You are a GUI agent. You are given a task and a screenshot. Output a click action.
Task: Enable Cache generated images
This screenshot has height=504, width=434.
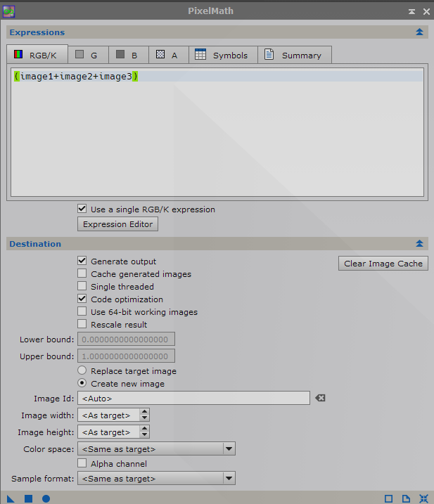point(82,273)
